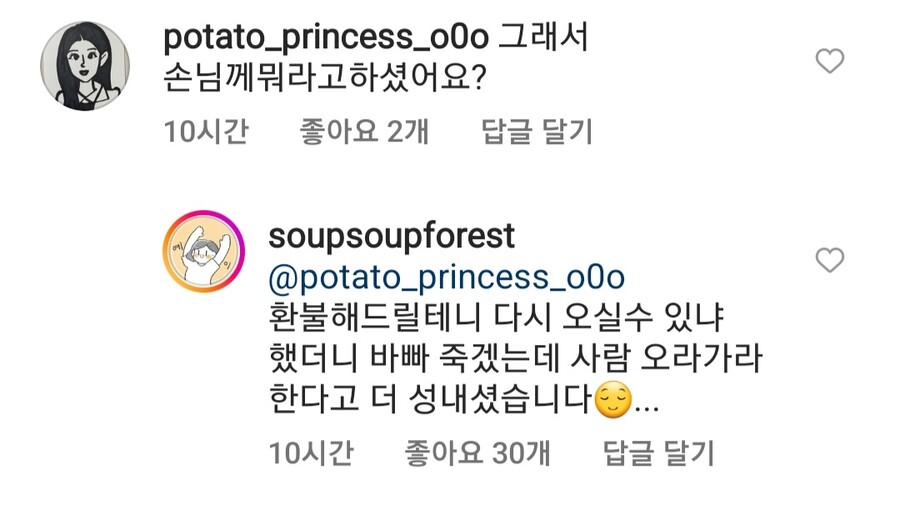Like the potato_princess_o0o comment with the heart
The width and height of the screenshot is (900, 520).
click(x=830, y=62)
